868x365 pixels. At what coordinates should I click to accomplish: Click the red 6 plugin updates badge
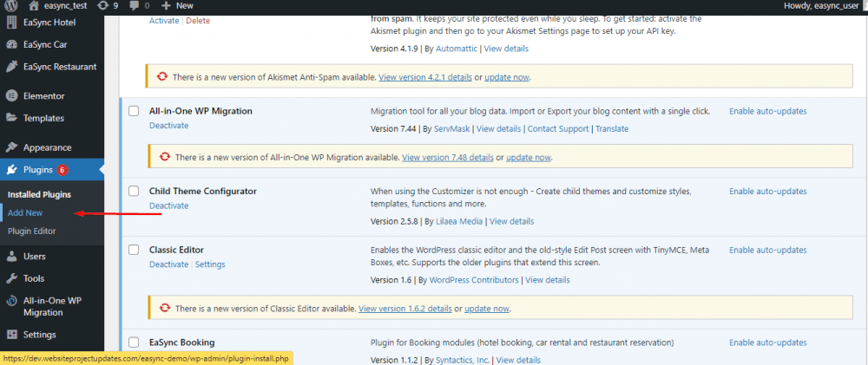[62, 170]
